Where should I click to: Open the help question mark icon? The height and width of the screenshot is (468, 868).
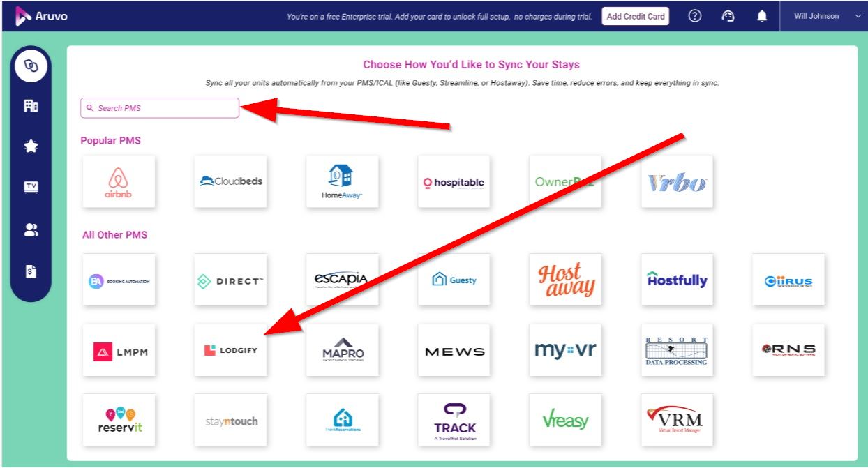click(695, 16)
